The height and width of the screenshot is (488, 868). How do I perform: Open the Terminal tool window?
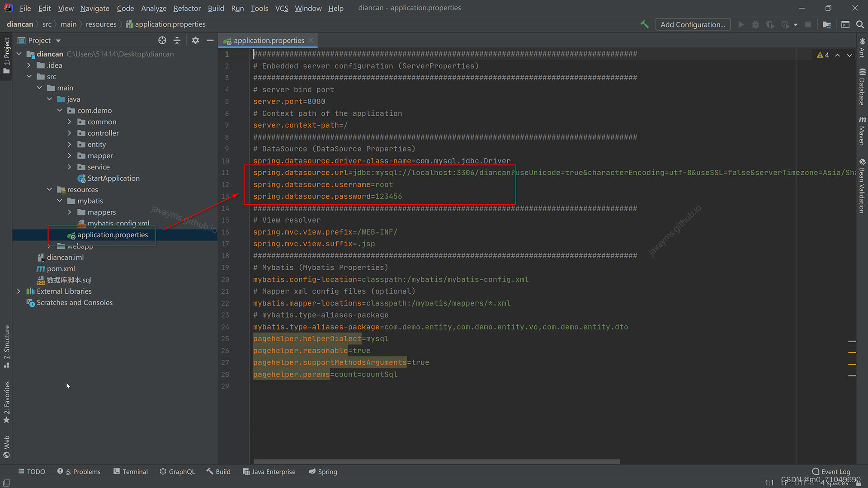131,471
